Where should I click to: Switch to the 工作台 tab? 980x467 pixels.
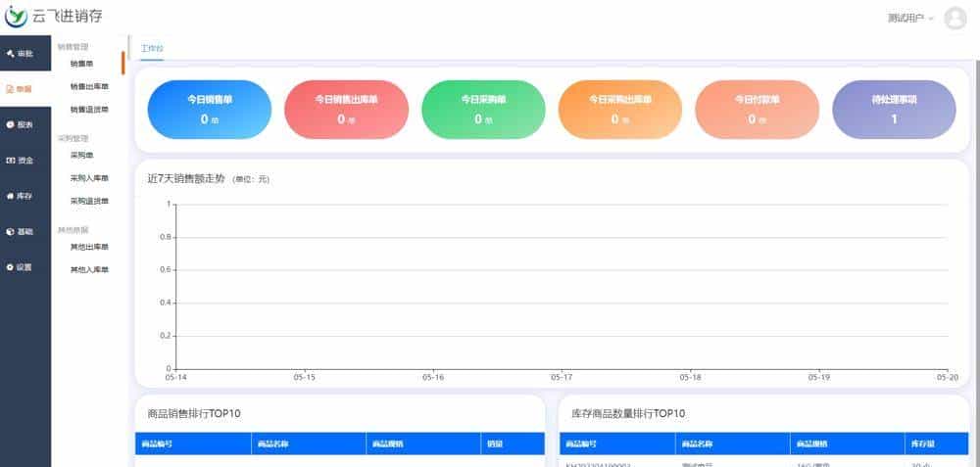pyautogui.click(x=152, y=49)
